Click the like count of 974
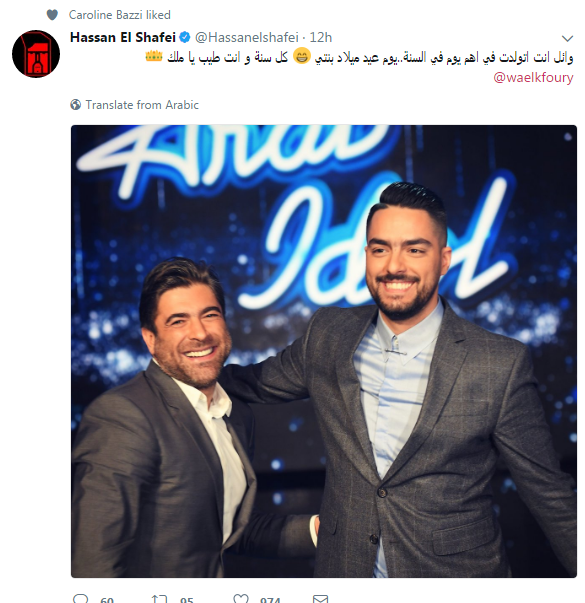585x603 pixels. pyautogui.click(x=270, y=600)
